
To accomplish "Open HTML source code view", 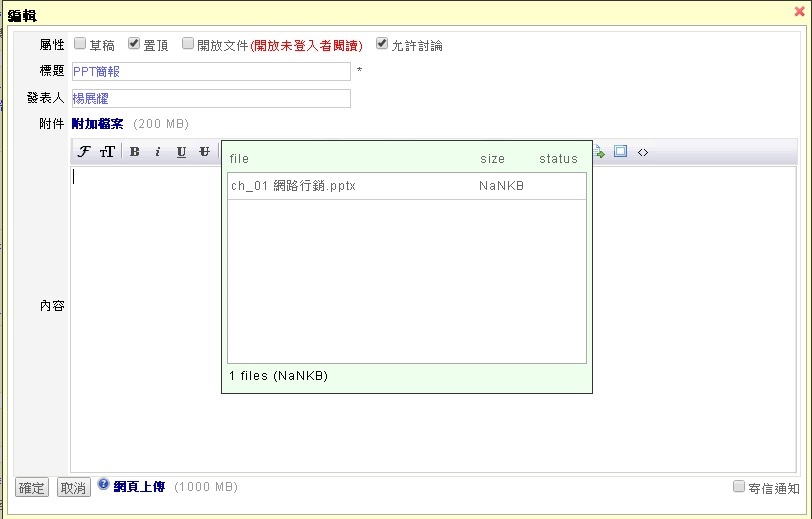I will point(643,152).
